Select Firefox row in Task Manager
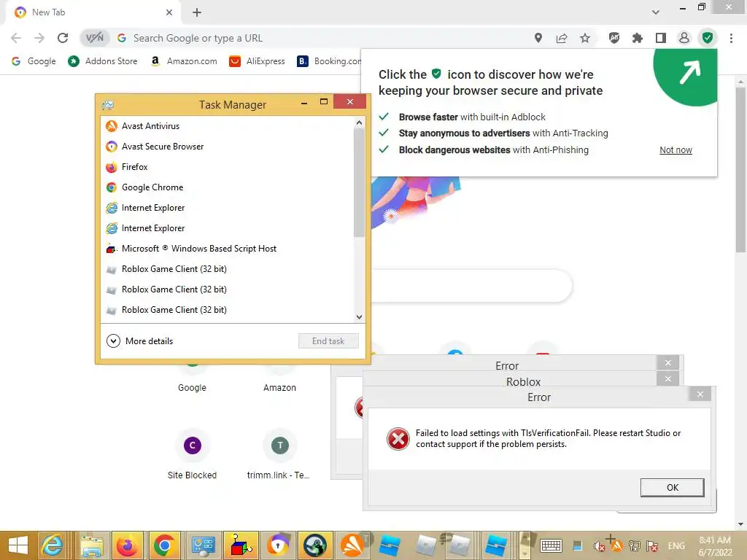The height and width of the screenshot is (560, 747). (x=228, y=167)
